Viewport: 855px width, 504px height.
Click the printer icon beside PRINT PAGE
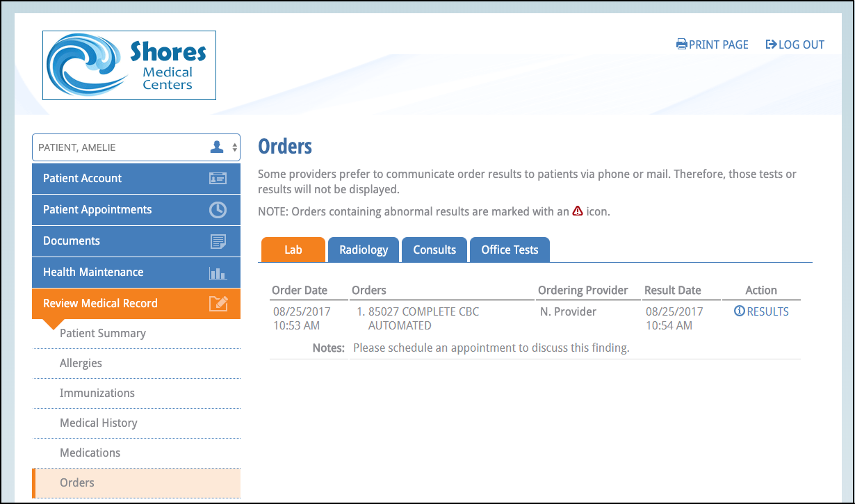pos(681,44)
